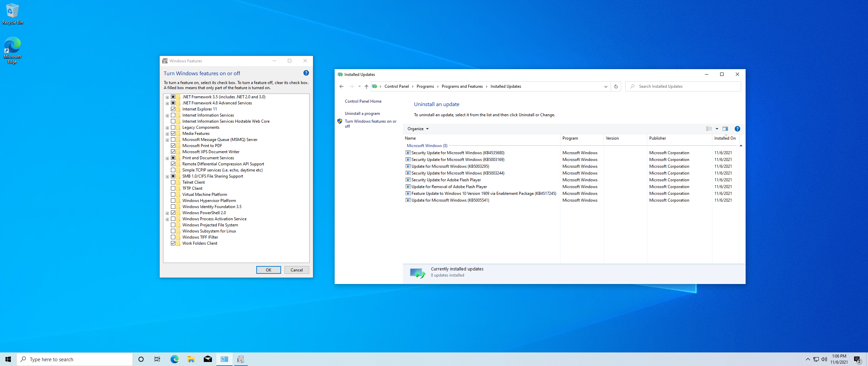Open Control Panel Home link
Screen dimensions: 868x366
coord(363,101)
